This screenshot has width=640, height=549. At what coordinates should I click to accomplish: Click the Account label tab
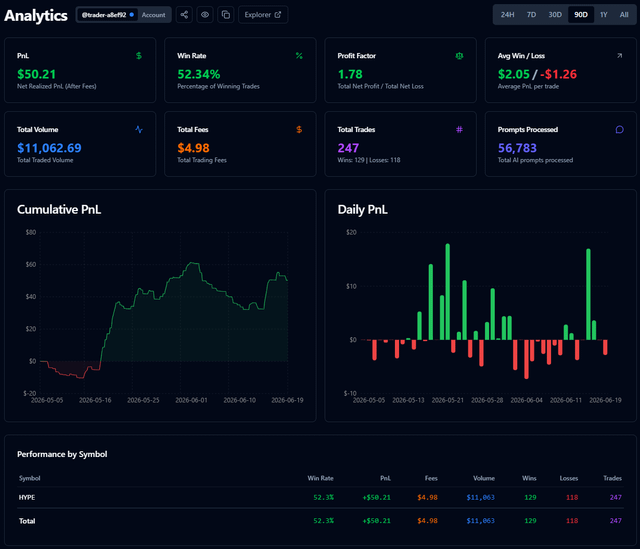coord(153,15)
